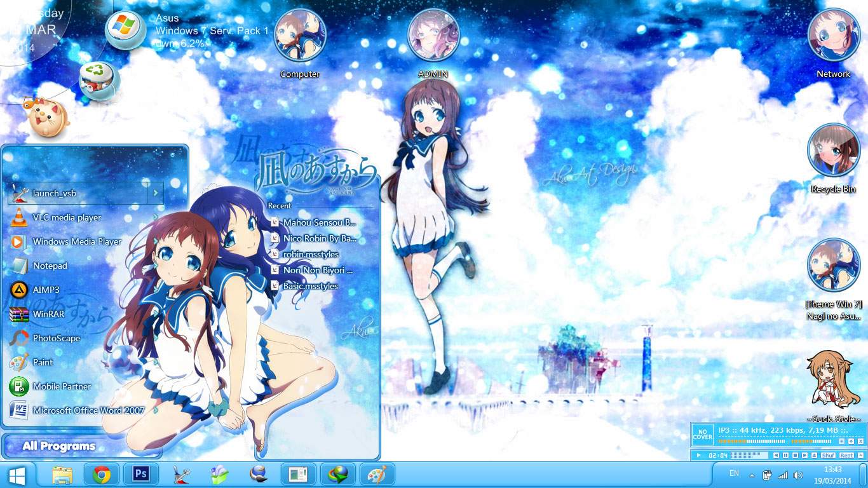Open Google Chrome from the taskbar
The image size is (868, 488).
tap(102, 473)
